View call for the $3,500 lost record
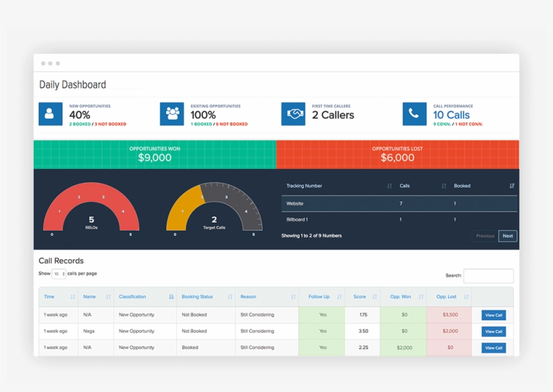Viewport: 553px width, 392px height. click(494, 315)
